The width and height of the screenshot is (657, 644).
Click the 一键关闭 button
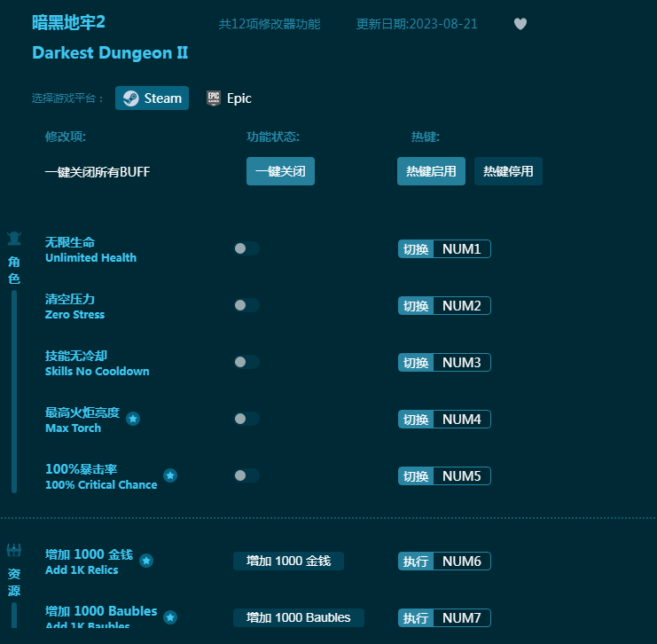coord(280,171)
